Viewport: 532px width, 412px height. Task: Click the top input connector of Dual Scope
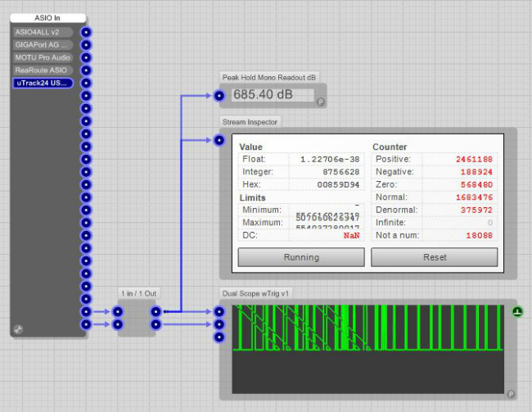point(219,312)
